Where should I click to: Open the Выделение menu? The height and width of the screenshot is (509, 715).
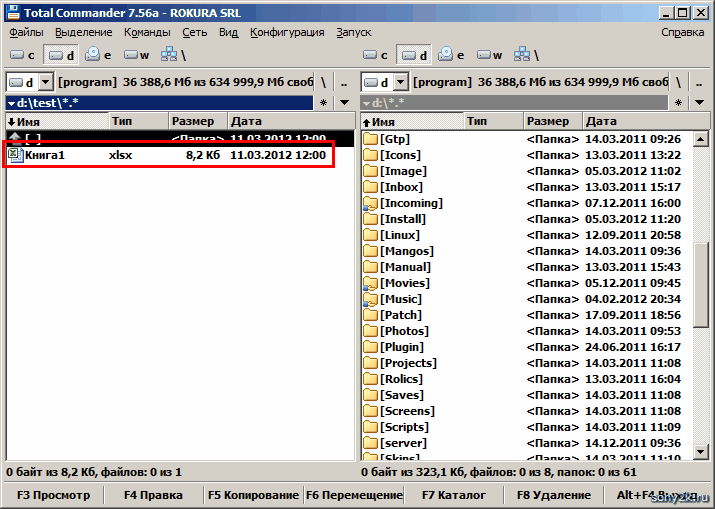pos(83,32)
